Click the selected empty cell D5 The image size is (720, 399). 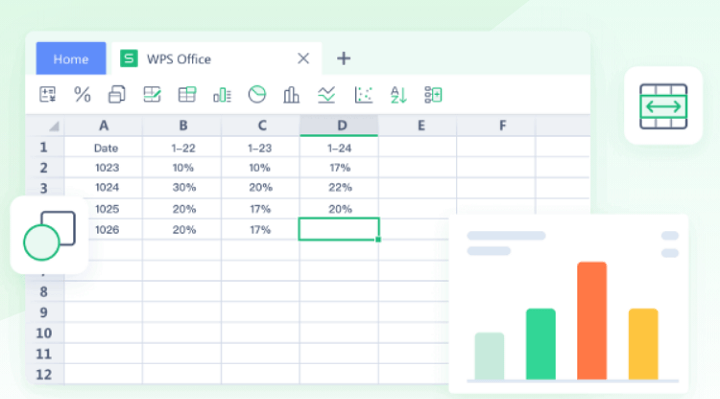click(339, 229)
